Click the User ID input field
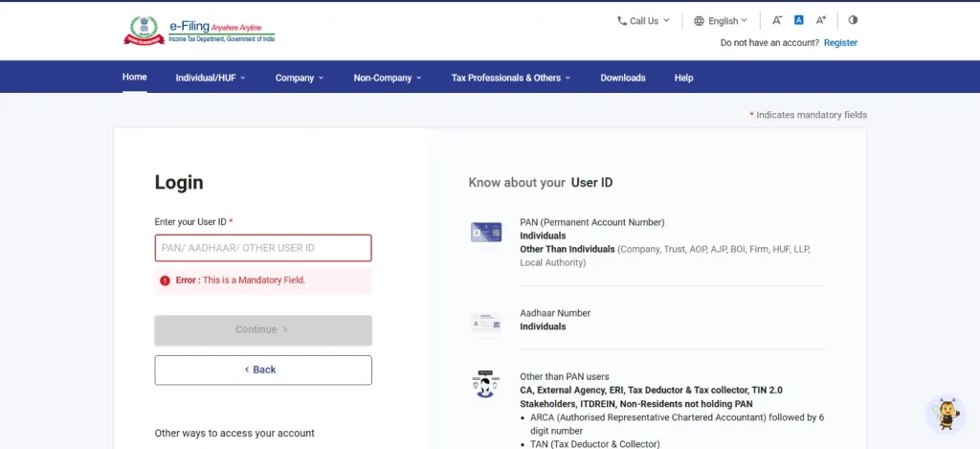 click(x=263, y=248)
